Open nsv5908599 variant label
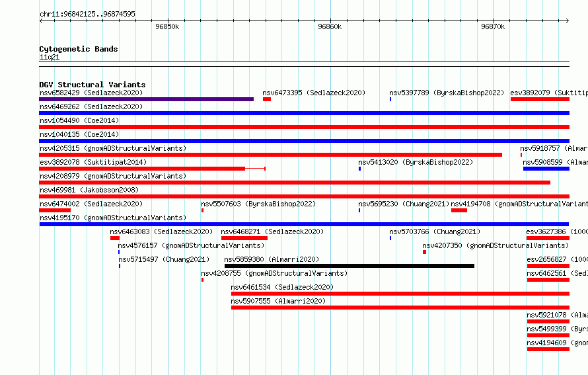 point(556,162)
